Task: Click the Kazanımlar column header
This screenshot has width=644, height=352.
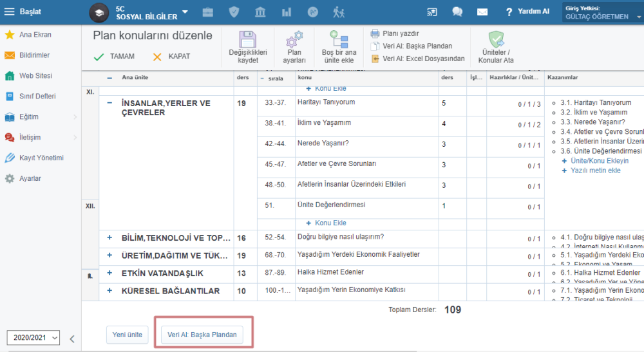Action: tap(562, 77)
